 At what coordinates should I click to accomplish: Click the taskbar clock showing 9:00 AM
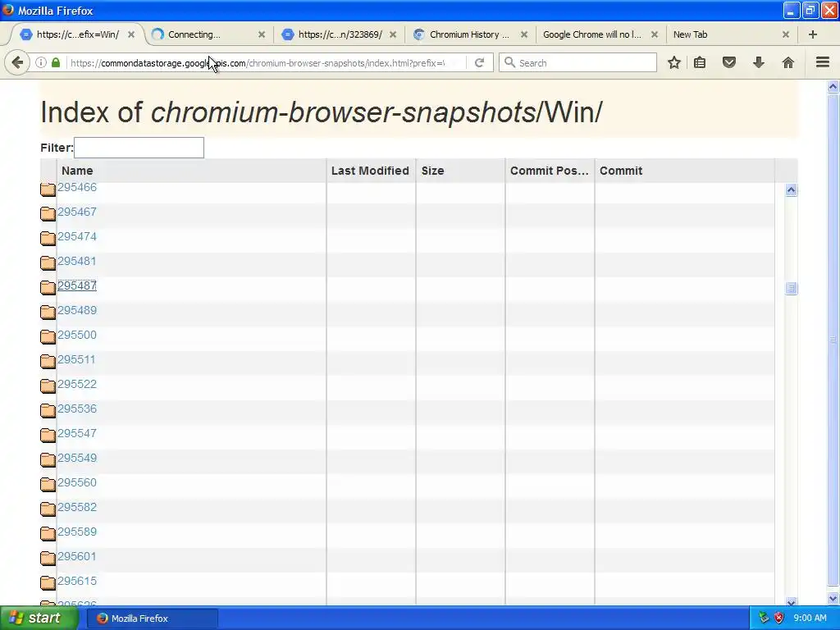(810, 619)
